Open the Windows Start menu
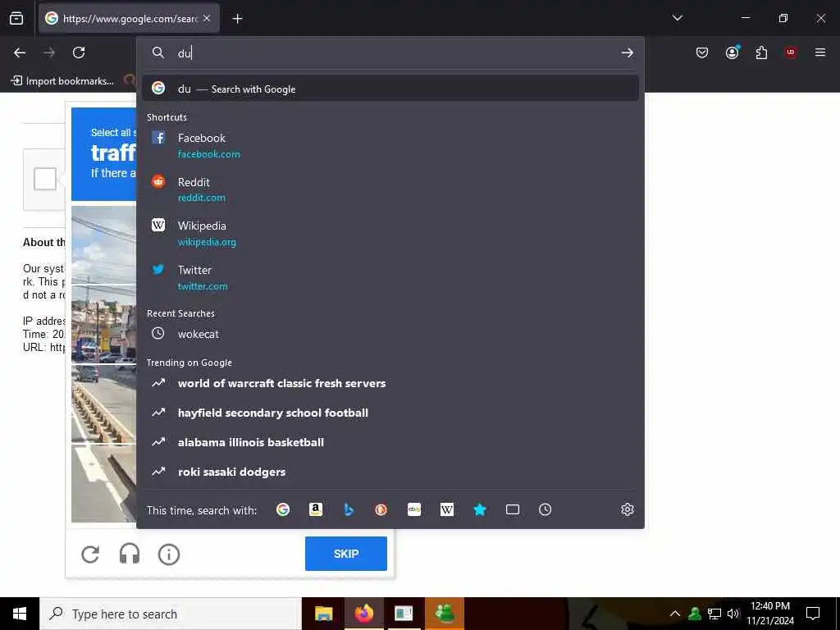This screenshot has width=840, height=630. tap(20, 614)
